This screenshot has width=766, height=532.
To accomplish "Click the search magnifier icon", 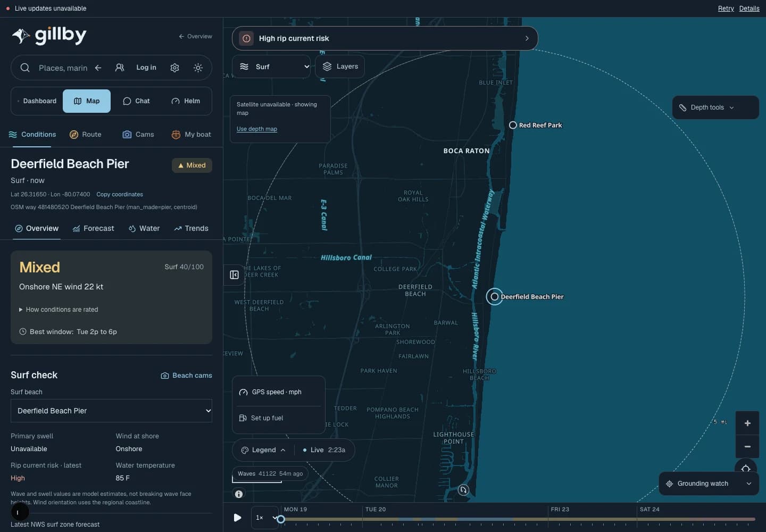I will [25, 68].
